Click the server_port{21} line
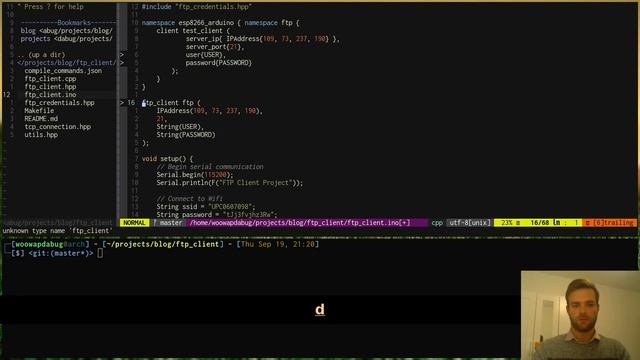This screenshot has height=360, width=640. [215, 47]
